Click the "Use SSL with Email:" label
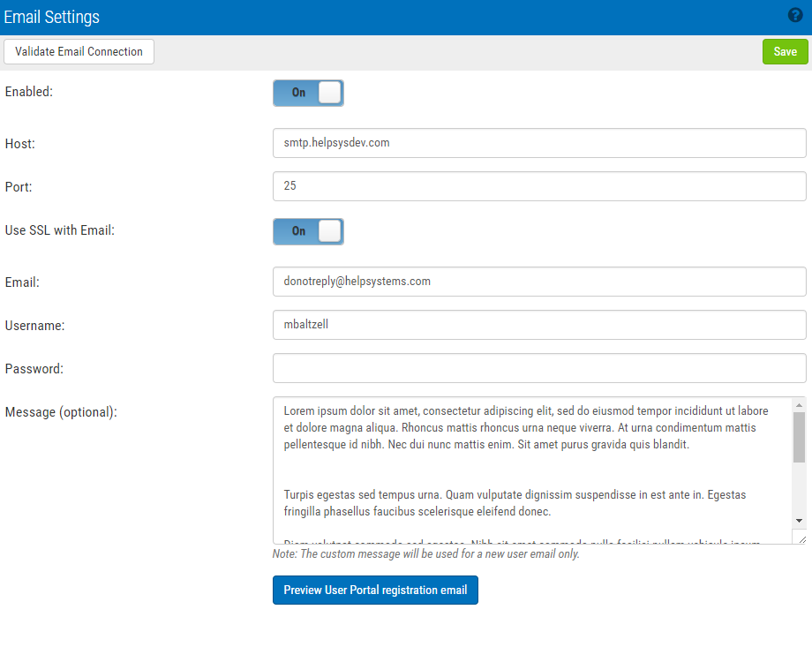The image size is (812, 662). tap(60, 230)
